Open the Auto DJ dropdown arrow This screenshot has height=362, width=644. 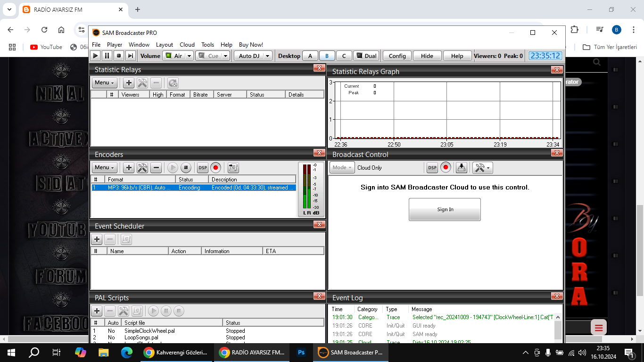coord(268,56)
